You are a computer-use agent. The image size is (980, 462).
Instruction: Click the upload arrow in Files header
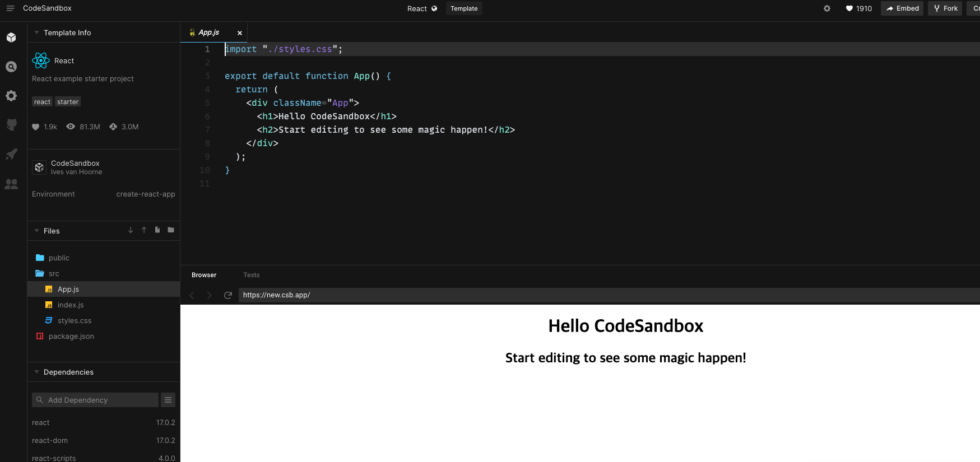[144, 230]
